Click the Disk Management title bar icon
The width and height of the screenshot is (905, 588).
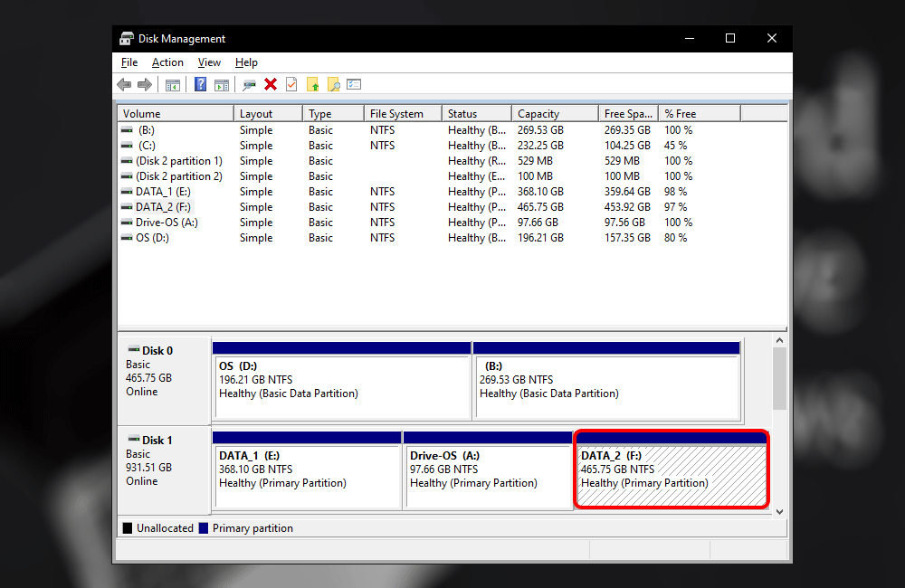click(127, 39)
